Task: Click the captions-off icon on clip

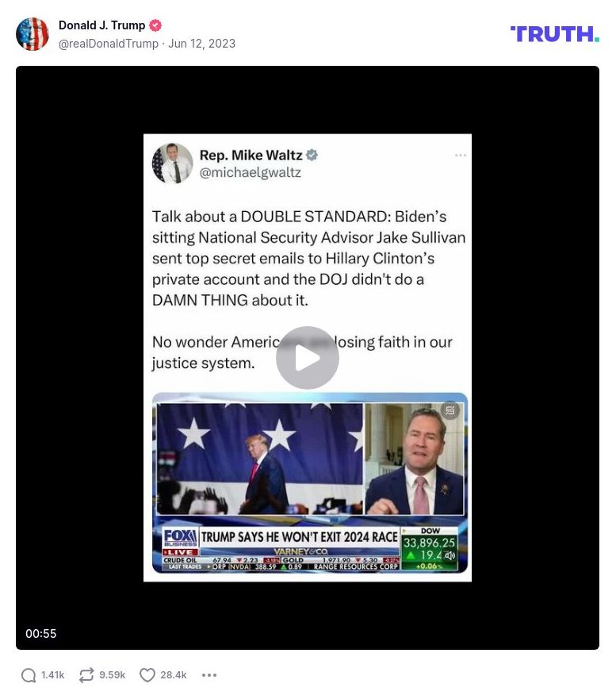Action: click(450, 410)
